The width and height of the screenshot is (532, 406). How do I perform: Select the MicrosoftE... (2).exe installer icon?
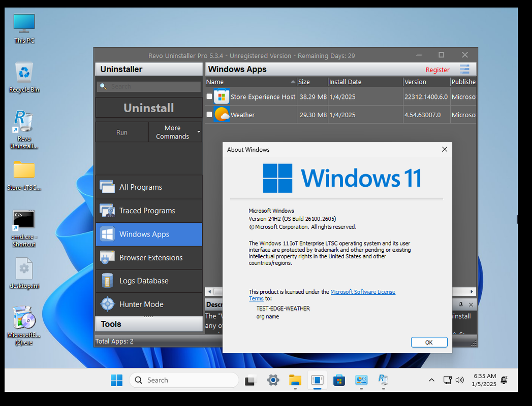tap(24, 326)
